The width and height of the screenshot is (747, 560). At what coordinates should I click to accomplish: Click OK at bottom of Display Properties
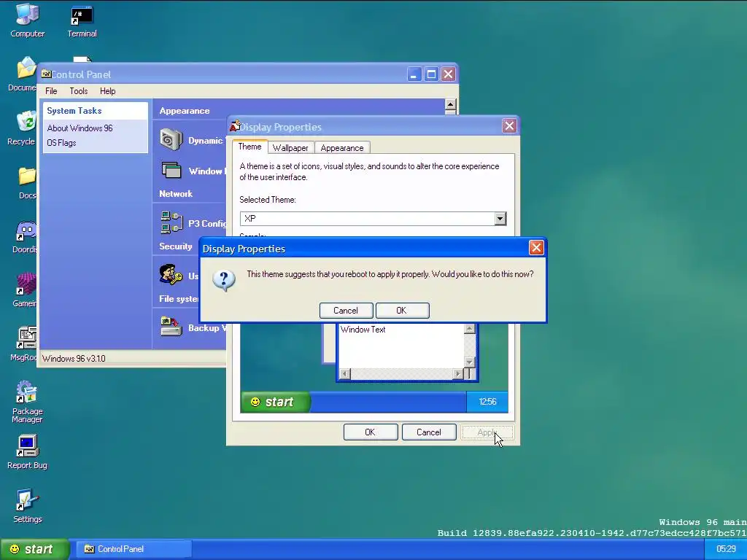coord(370,432)
